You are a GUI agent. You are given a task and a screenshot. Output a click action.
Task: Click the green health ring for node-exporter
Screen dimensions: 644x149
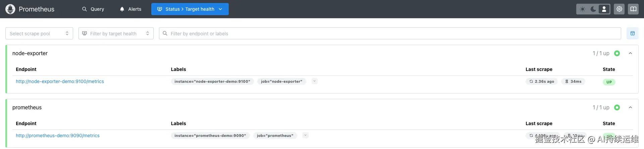tap(617, 53)
